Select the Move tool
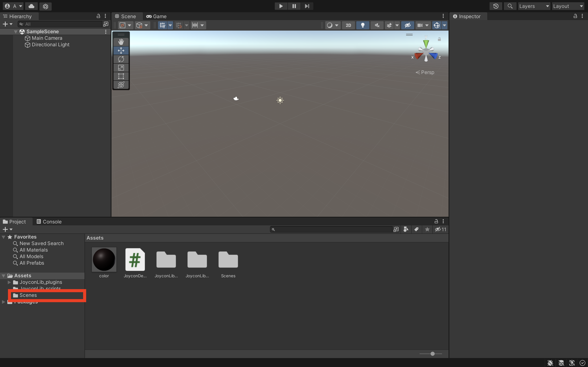Viewport: 588px width, 367px height. coord(121,51)
